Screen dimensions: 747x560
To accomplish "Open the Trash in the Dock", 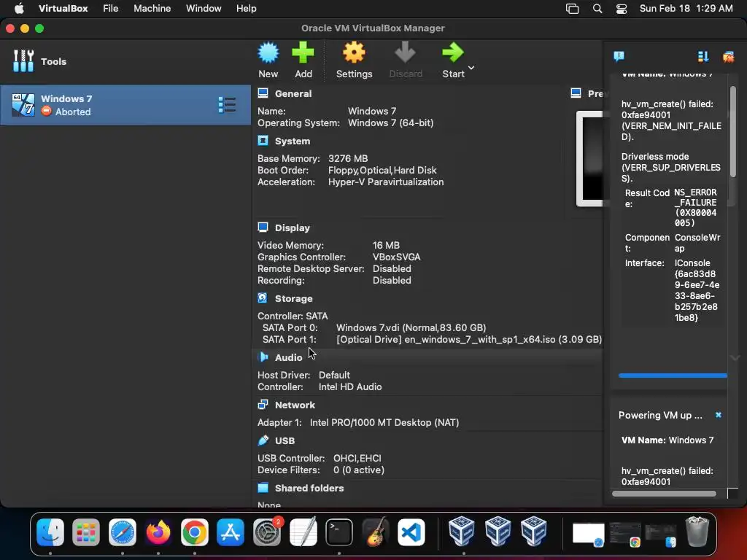I will (x=697, y=532).
